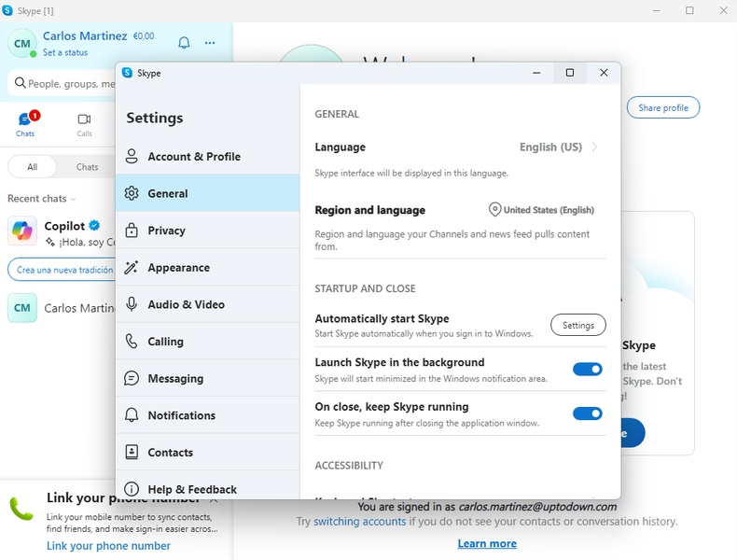Viewport: 737px width, 560px height.
Task: Click Carlos Martinez profile name
Action: pos(85,36)
